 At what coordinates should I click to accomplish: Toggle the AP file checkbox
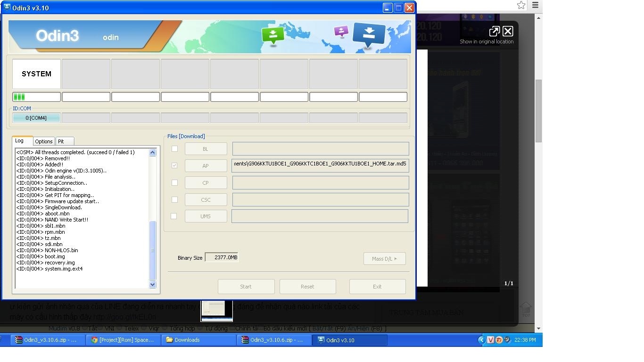[x=174, y=165]
